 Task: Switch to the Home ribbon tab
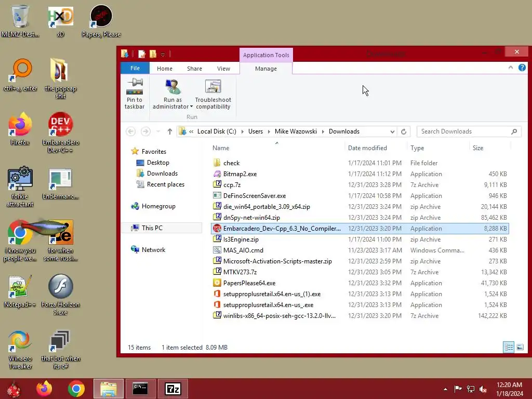point(165,68)
